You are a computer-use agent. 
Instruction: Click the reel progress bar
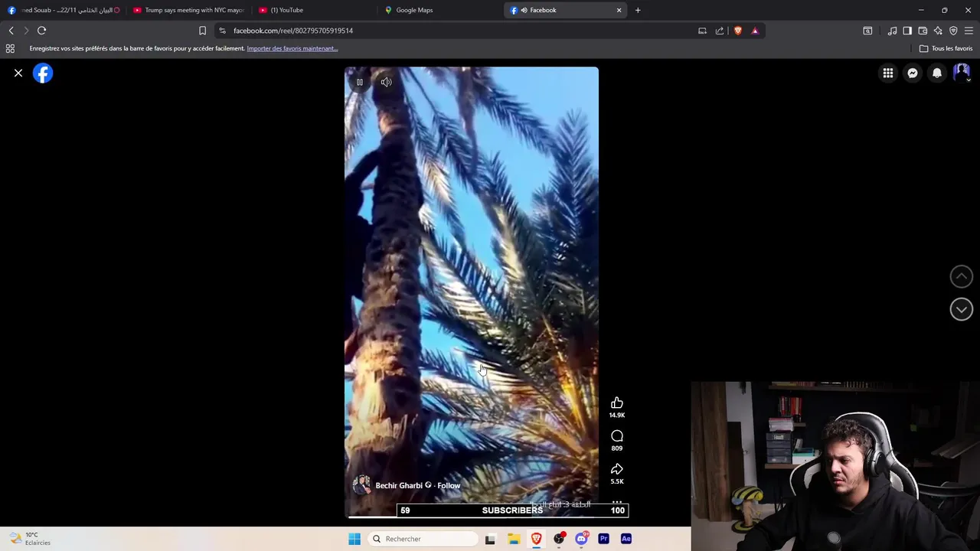[472, 517]
